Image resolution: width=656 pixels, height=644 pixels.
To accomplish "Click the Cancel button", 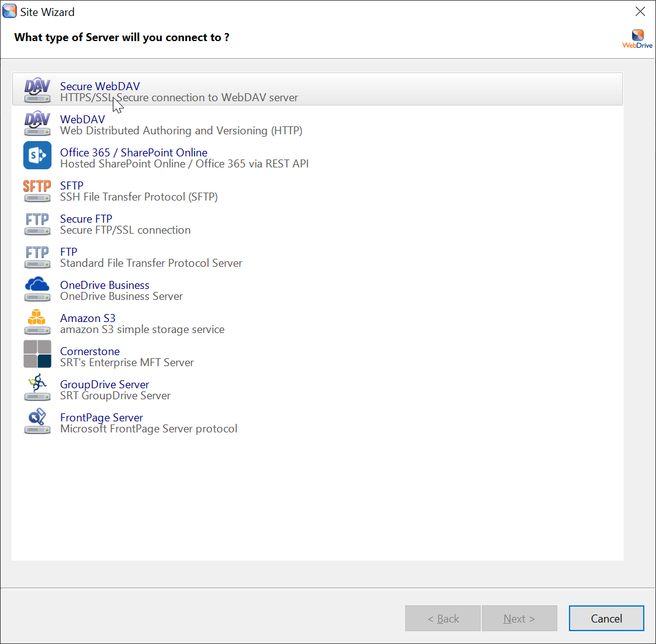I will pos(606,618).
